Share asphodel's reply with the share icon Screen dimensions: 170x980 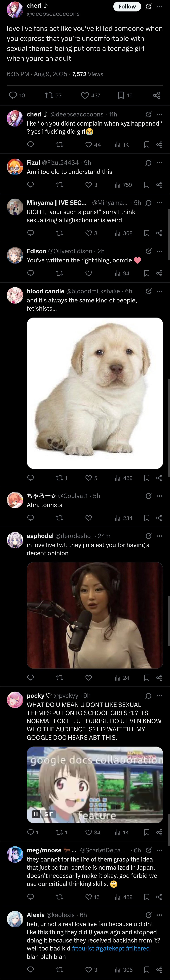pos(159,678)
